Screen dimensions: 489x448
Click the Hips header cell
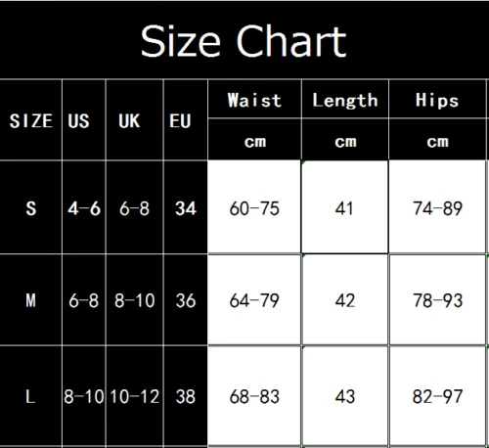point(437,100)
